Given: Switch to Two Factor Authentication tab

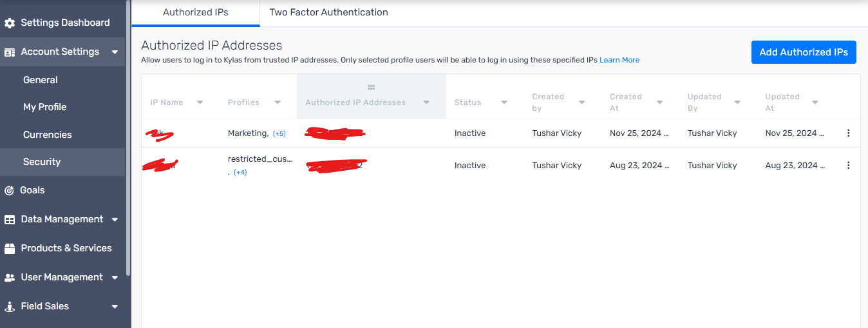Looking at the screenshot, I should [328, 12].
